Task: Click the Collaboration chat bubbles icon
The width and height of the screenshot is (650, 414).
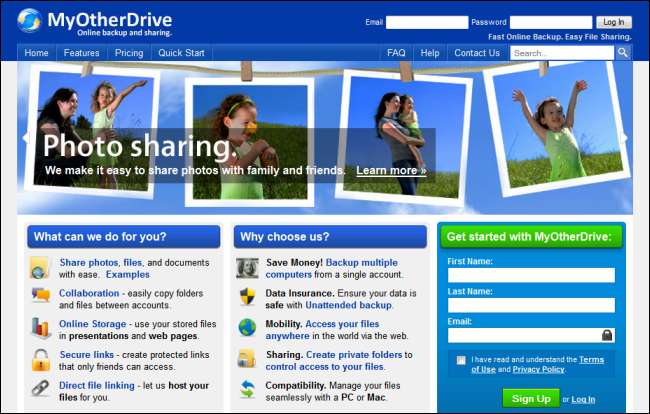Action: click(x=41, y=295)
